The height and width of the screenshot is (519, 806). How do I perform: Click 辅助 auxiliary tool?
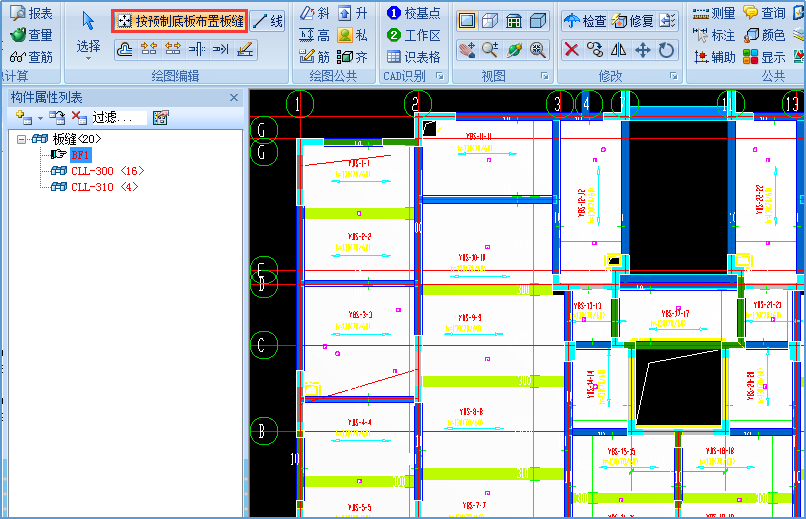point(714,57)
